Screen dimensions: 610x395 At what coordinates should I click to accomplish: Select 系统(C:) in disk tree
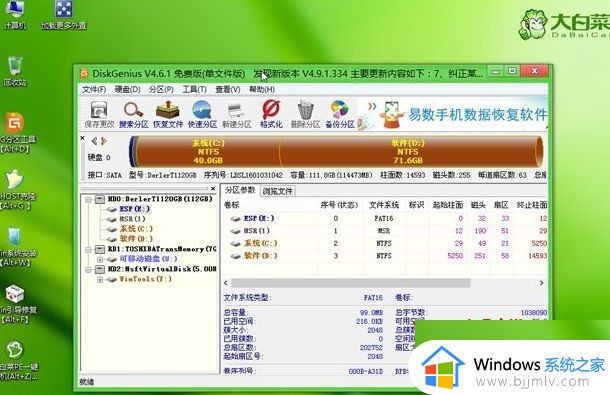point(136,229)
